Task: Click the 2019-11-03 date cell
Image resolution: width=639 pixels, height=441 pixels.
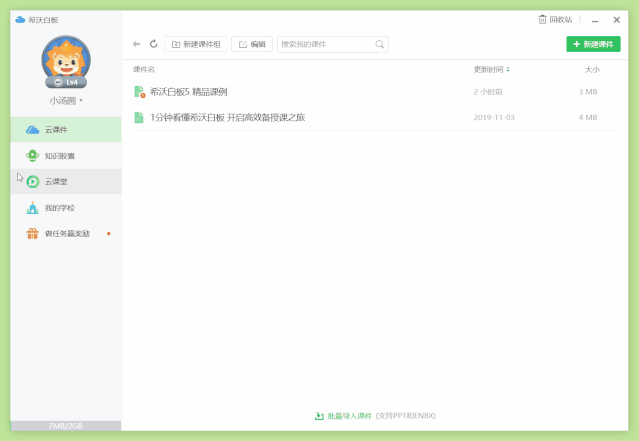Action: (494, 117)
